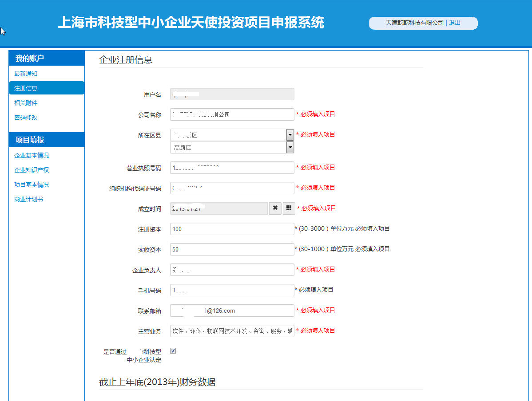Select 注册信息 sidebar item
This screenshot has height=401, width=532.
pos(26,88)
